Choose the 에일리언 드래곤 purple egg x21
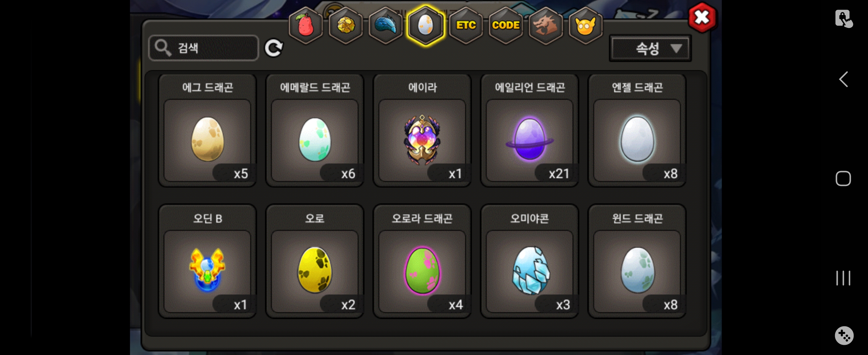Screen dimensions: 868x355 tap(529, 131)
